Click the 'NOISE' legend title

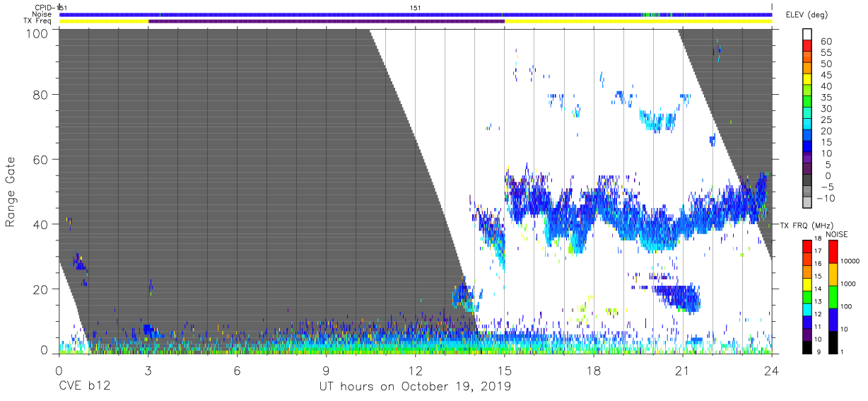click(x=837, y=234)
